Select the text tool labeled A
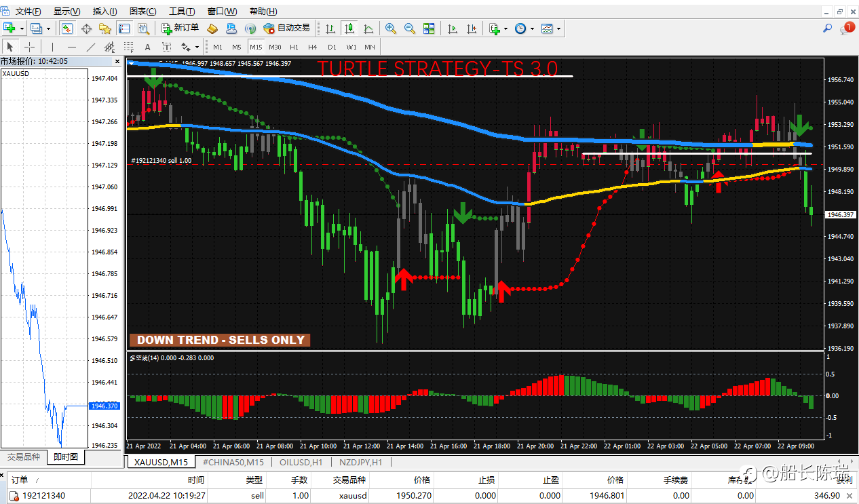Viewport: 859px width, 504px height. click(x=148, y=47)
